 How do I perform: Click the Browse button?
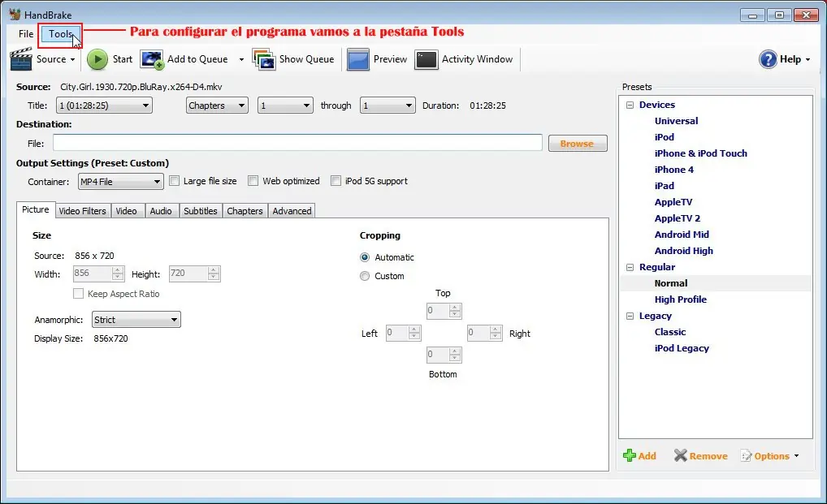[x=578, y=144]
